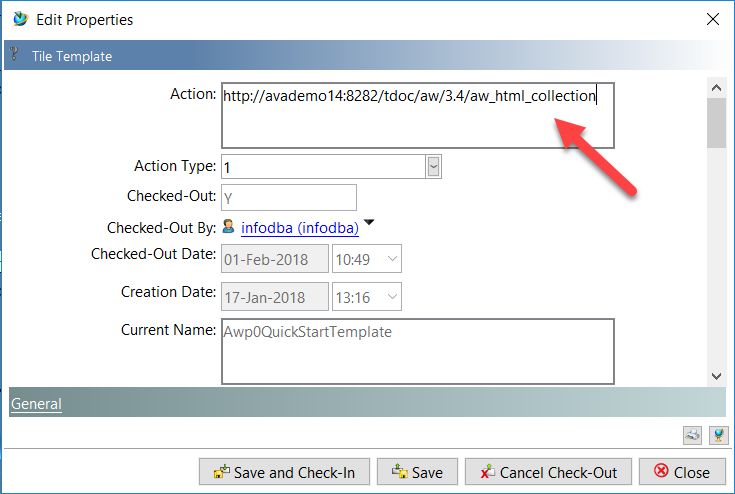
Task: Open the General section link
Action: (x=36, y=404)
